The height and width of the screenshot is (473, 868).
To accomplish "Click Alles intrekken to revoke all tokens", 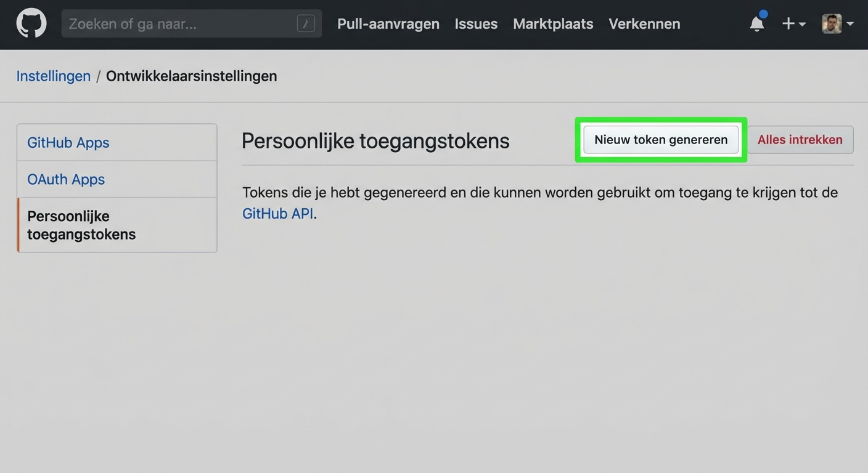I will (x=800, y=140).
